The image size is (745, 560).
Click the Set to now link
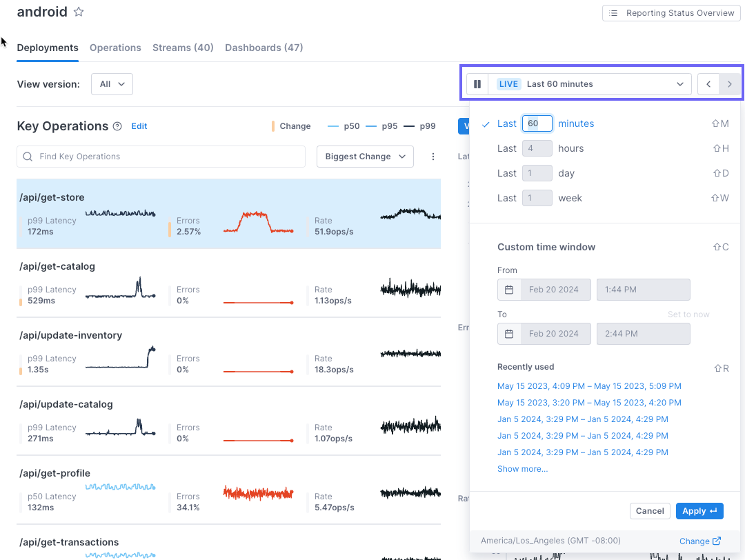[x=688, y=314]
